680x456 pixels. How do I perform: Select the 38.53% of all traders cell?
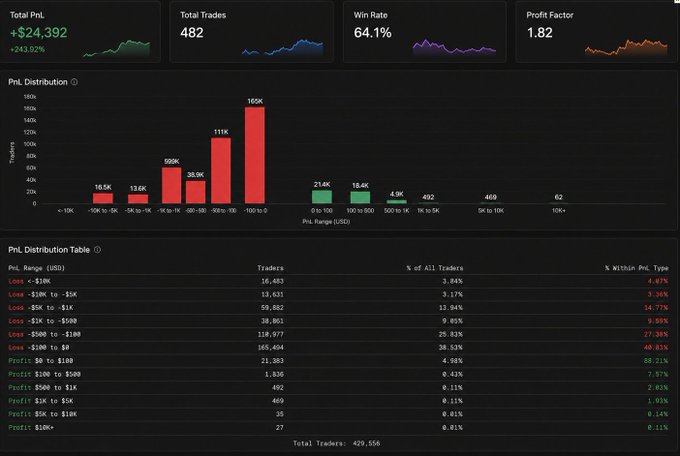click(x=452, y=348)
